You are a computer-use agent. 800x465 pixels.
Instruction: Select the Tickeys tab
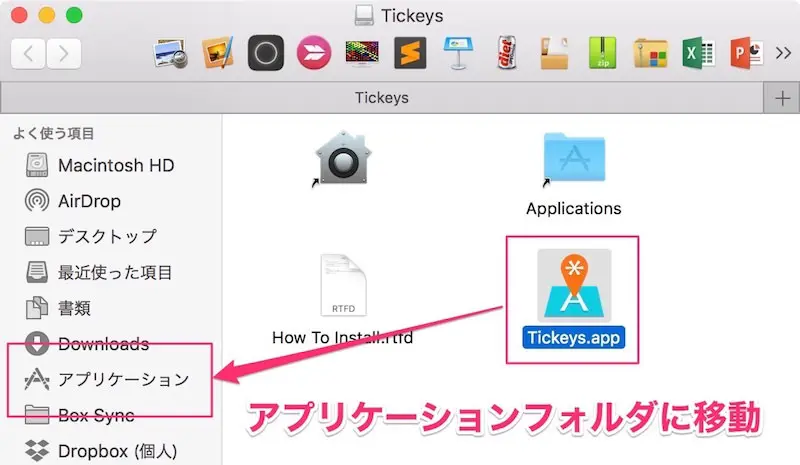pyautogui.click(x=382, y=97)
